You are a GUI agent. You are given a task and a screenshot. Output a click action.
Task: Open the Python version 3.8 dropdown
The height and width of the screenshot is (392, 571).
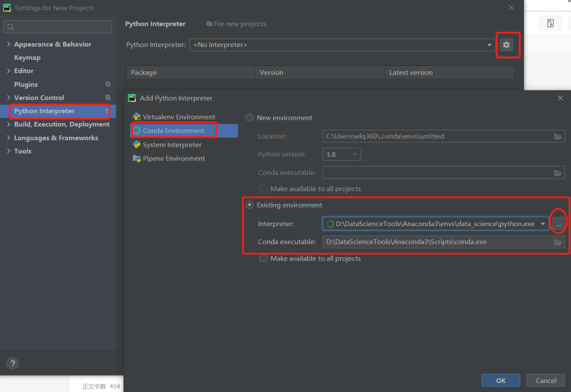point(342,154)
